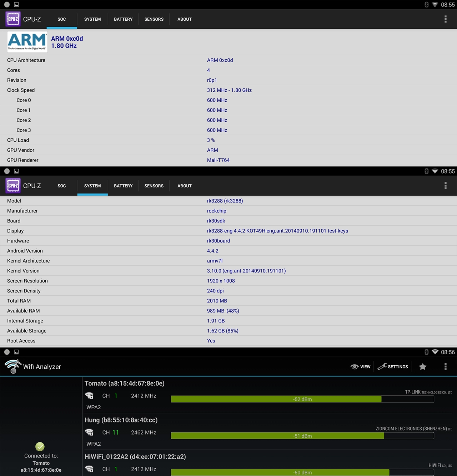Image resolution: width=457 pixels, height=476 pixels.
Task: Click the CPU Load '3 %' value
Action: pyautogui.click(x=211, y=140)
